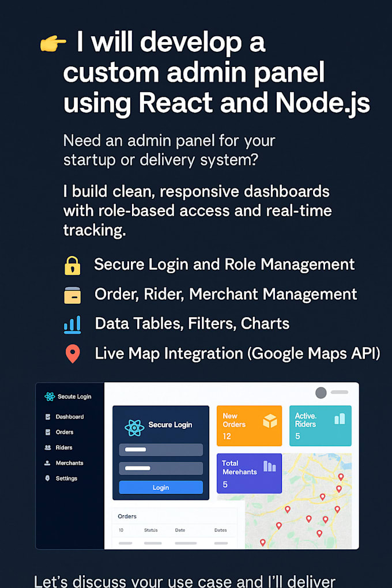Click the 'Secute Login' sidebar title
Viewport: 392px width, 588px height.
point(74,397)
